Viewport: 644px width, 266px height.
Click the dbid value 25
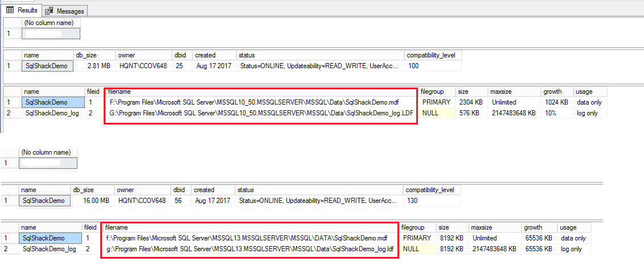point(182,65)
